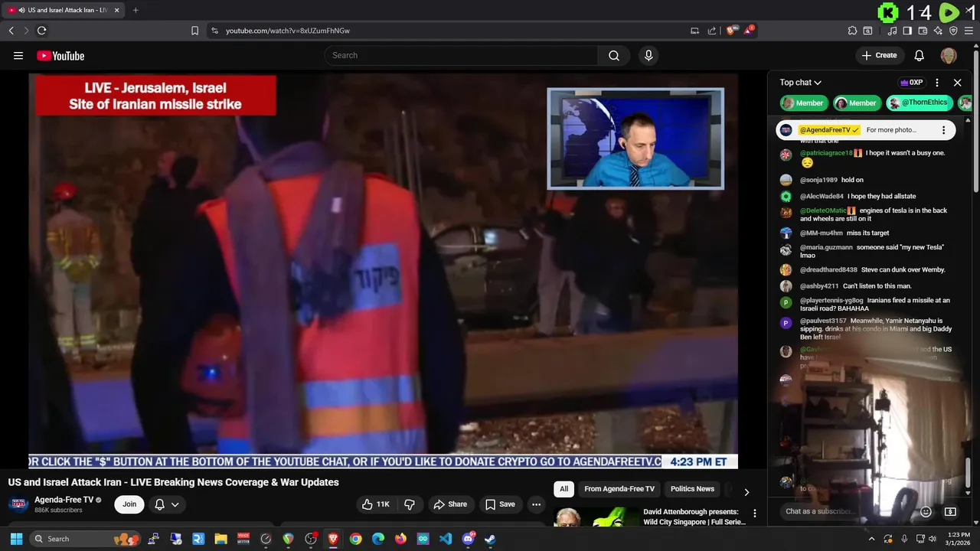
Task: Open the browser extensions puzzle icon
Action: point(852,31)
